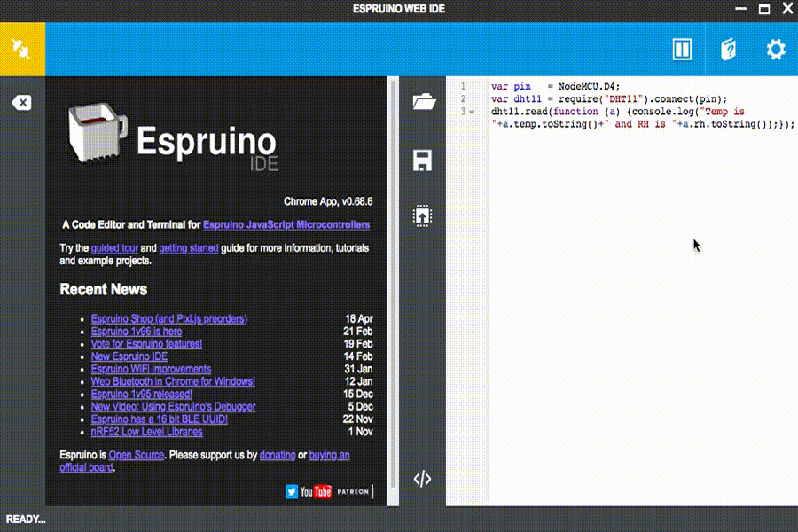Screen dimensions: 798x532
Task: Open the New Espruino IDE news link
Action: click(x=129, y=356)
